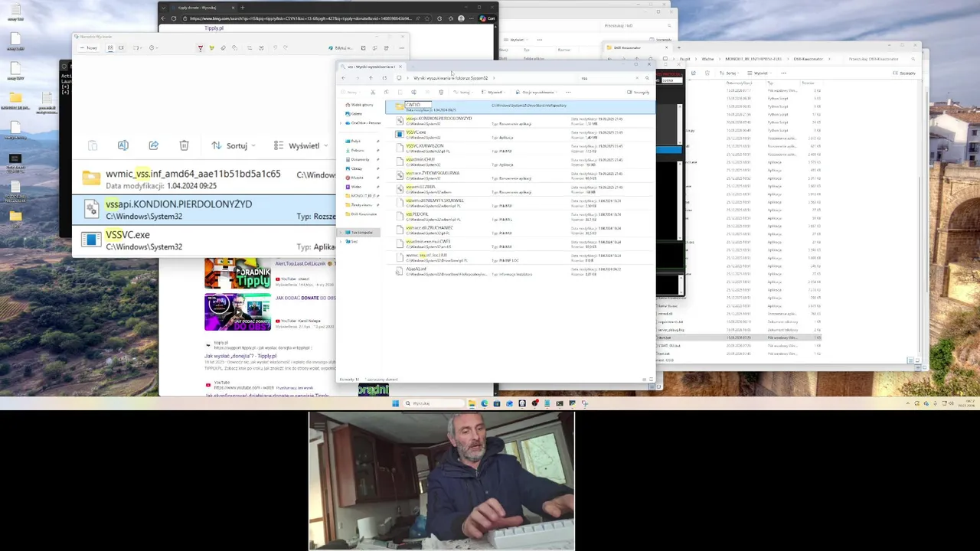
Task: Open the Opcje wyszukiwania dropdown
Action: click(537, 92)
